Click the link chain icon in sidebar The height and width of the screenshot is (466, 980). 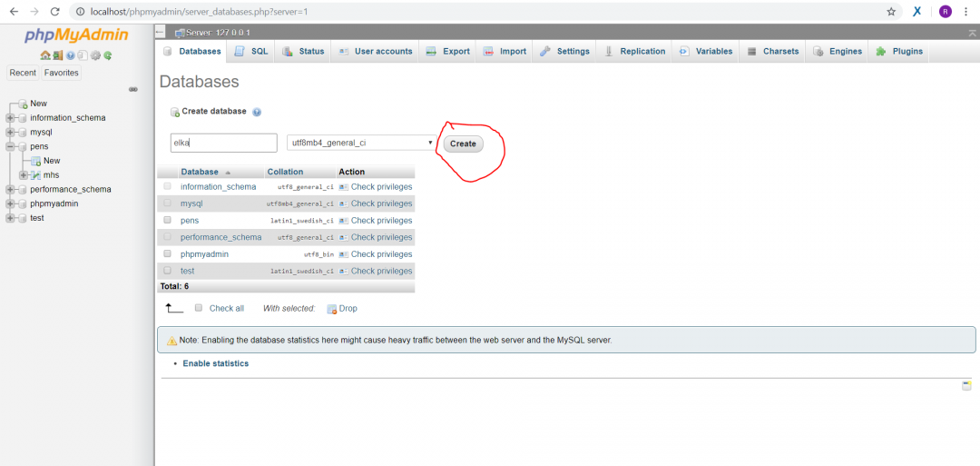click(133, 89)
